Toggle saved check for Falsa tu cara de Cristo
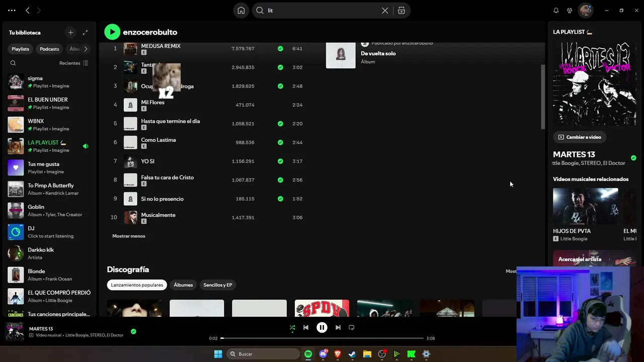Screen dimensions: 644x362 [280, 180]
